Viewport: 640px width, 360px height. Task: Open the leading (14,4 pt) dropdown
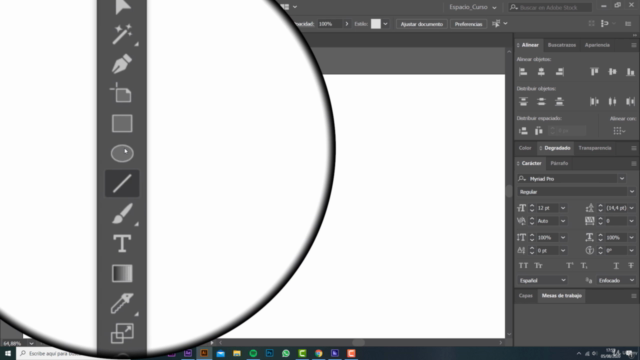coord(631,208)
